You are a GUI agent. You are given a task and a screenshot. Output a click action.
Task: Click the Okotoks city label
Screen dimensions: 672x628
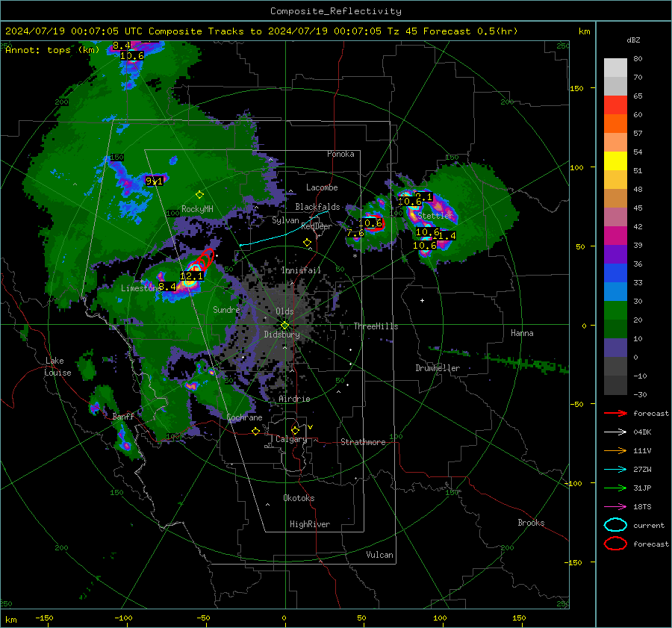pos(299,498)
